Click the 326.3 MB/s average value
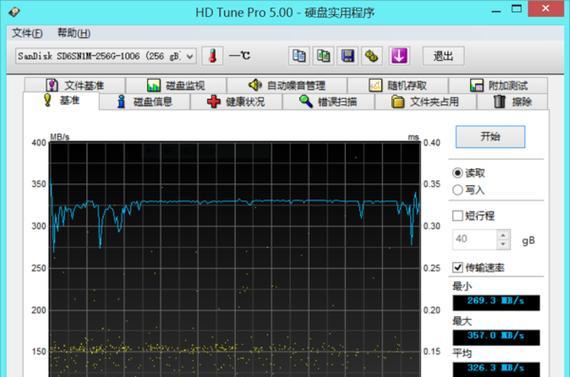 tap(496, 369)
